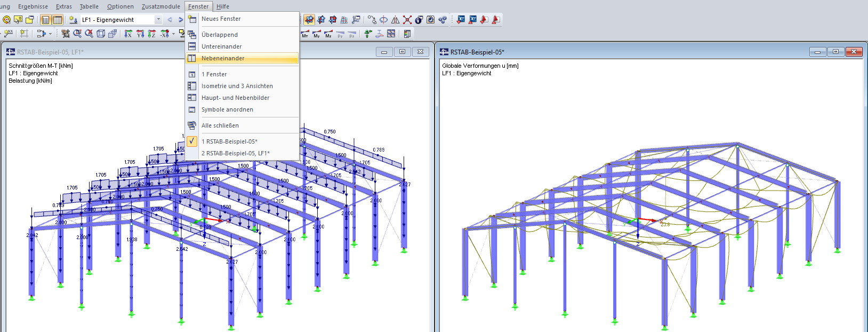Toggle support reactions display icon
The image size is (868, 332).
tap(368, 34)
